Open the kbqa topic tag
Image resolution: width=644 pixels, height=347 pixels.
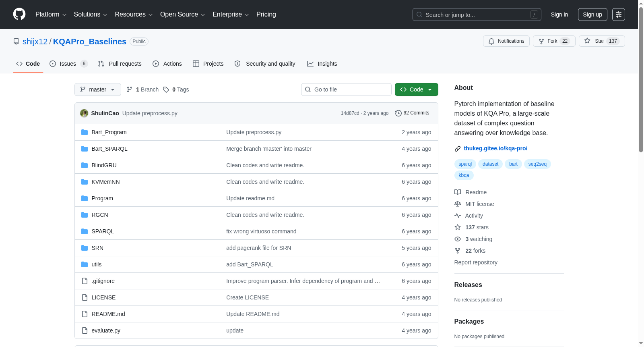pos(464,175)
